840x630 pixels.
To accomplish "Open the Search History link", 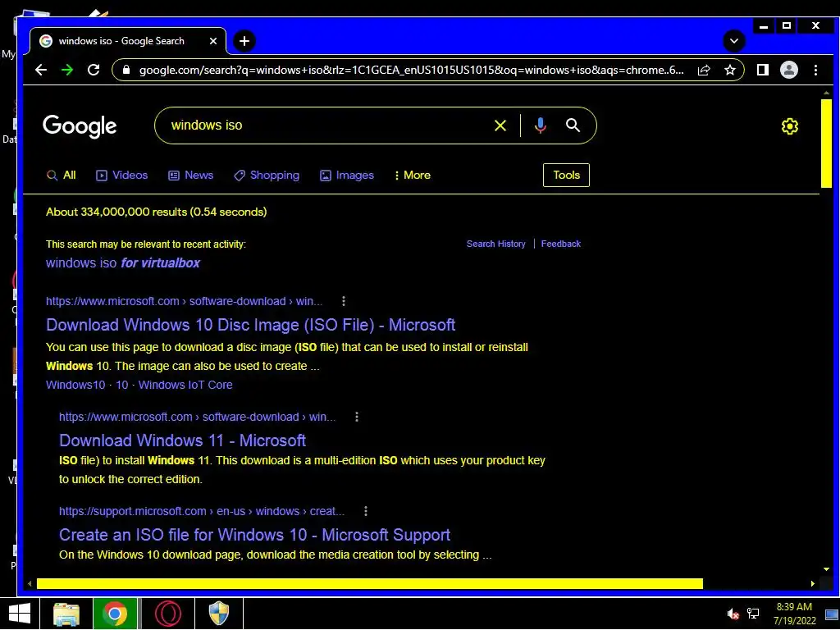I will 496,244.
